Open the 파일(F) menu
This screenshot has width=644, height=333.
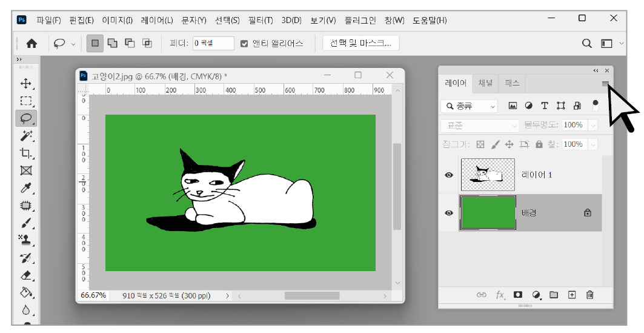point(48,20)
